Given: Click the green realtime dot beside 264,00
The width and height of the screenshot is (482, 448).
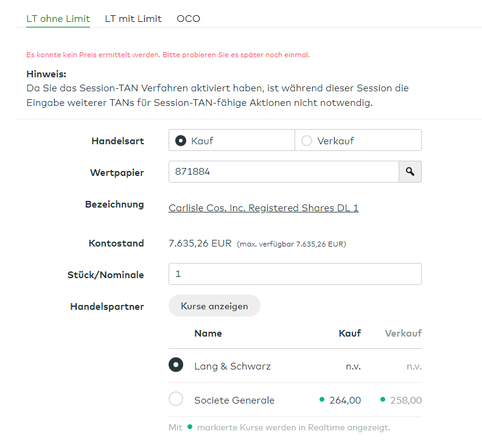Looking at the screenshot, I should 322,399.
